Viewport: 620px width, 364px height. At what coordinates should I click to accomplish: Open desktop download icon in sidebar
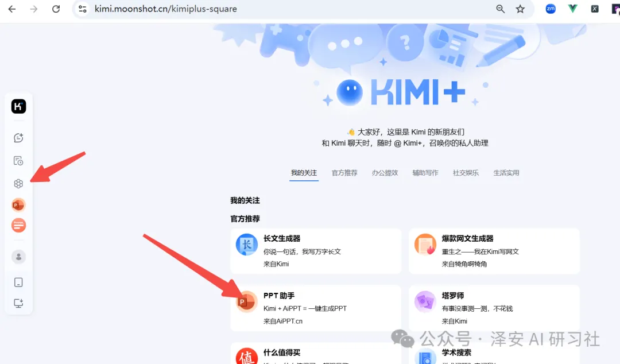click(x=18, y=304)
